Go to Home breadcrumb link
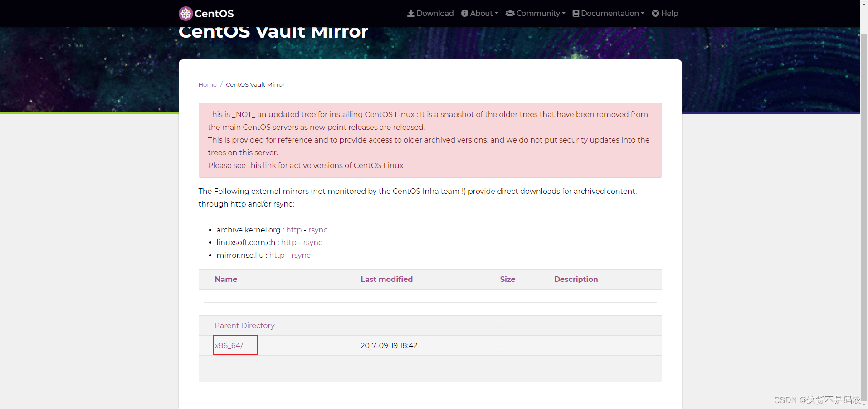868x409 pixels. [207, 84]
